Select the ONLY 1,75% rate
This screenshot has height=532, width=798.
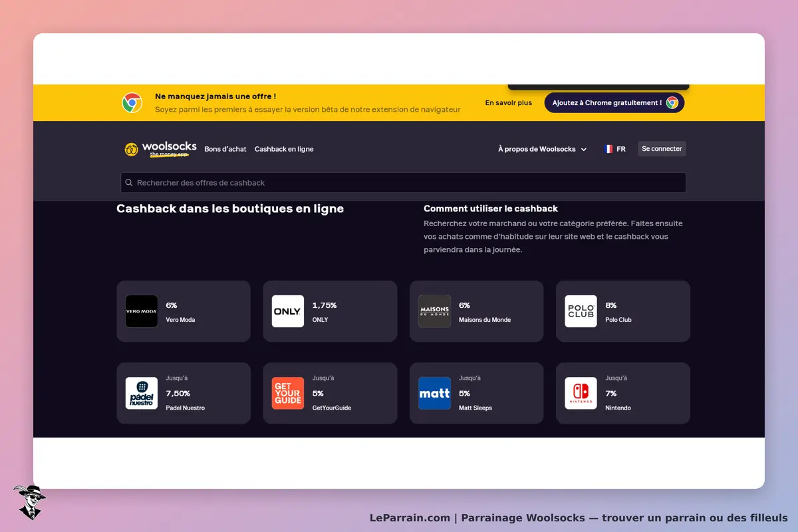325,305
